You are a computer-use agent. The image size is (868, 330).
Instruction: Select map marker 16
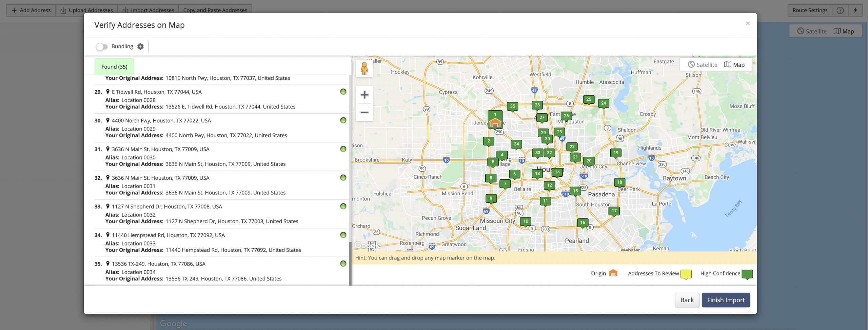(583, 223)
